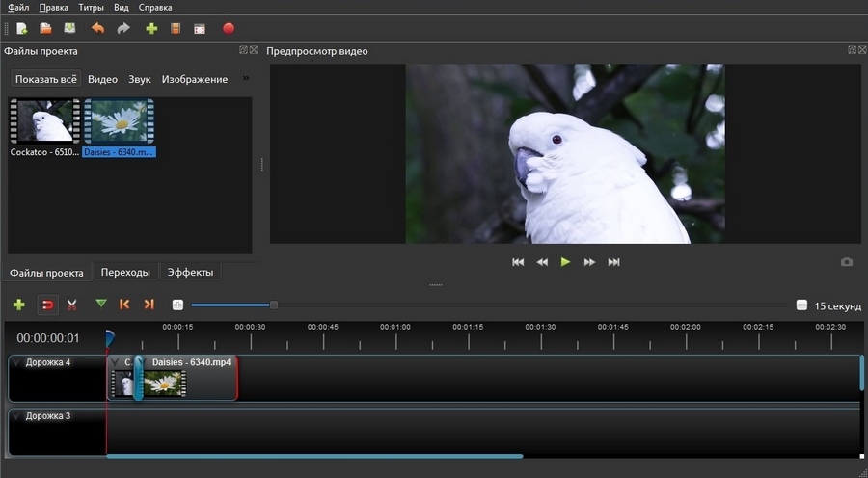Click the 00:00:00:01 timecode display

tap(47, 338)
